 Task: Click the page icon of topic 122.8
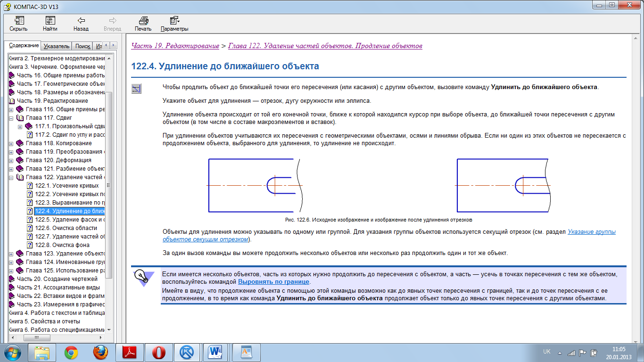tap(30, 245)
